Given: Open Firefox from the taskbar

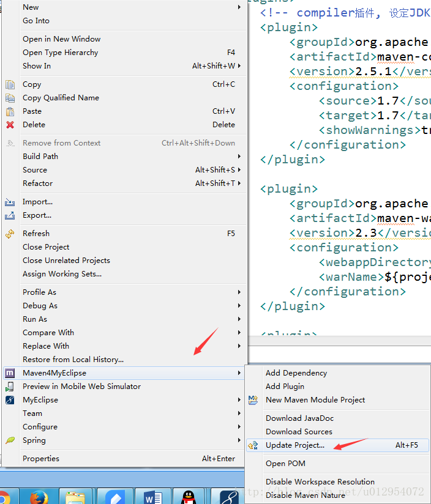Looking at the screenshot, I should coord(39,497).
